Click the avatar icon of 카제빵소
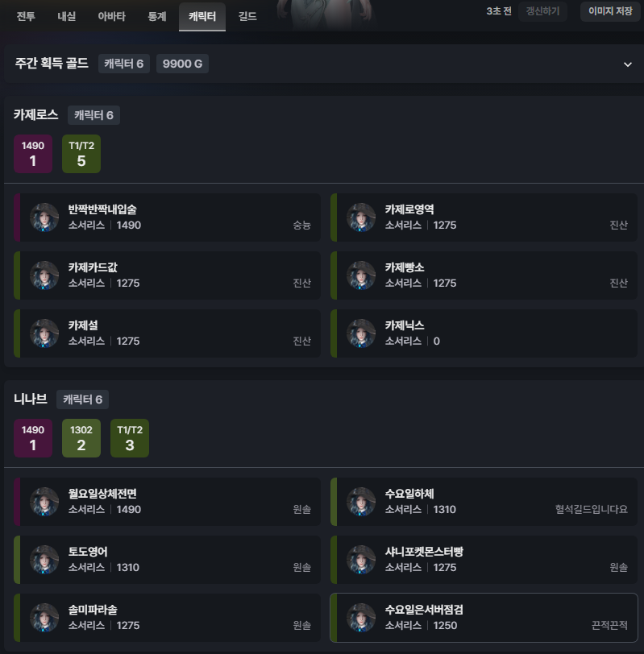The width and height of the screenshot is (644, 654). click(360, 275)
